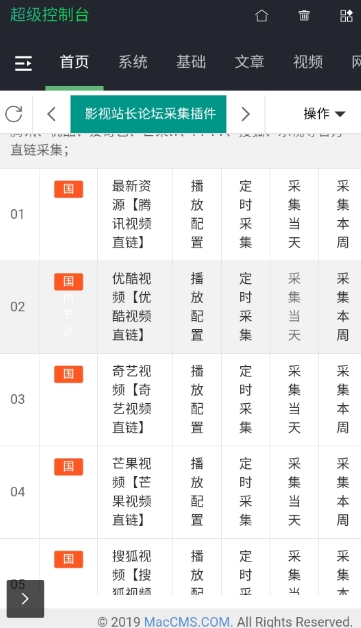
Task: Select the 系统 menu tab
Action: click(133, 62)
